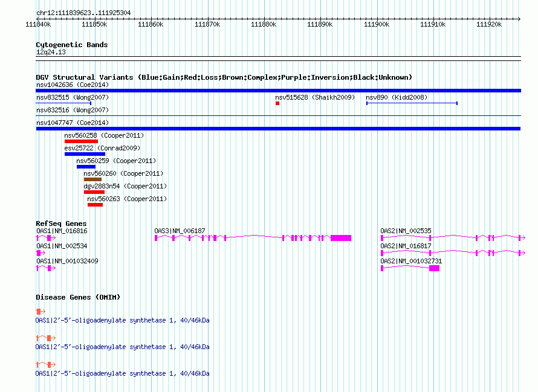Open the third OAS1 oligoadenylate synthetase link
This screenshot has height=392, width=538.
tap(123, 373)
